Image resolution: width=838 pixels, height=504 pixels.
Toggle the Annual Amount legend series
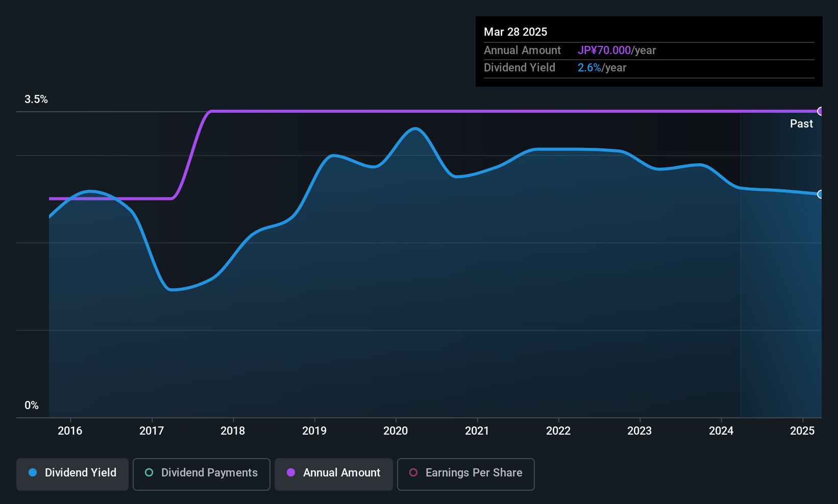(x=334, y=473)
